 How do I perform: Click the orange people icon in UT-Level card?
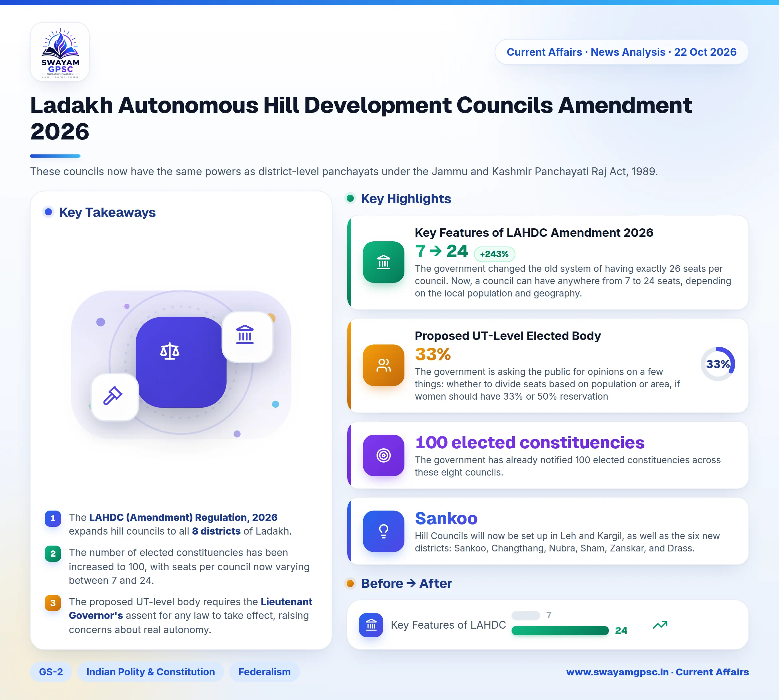pyautogui.click(x=383, y=365)
